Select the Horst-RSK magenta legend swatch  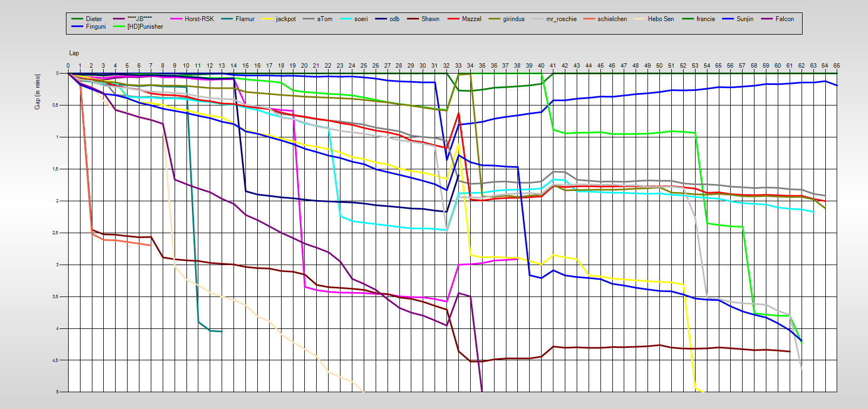(x=176, y=19)
